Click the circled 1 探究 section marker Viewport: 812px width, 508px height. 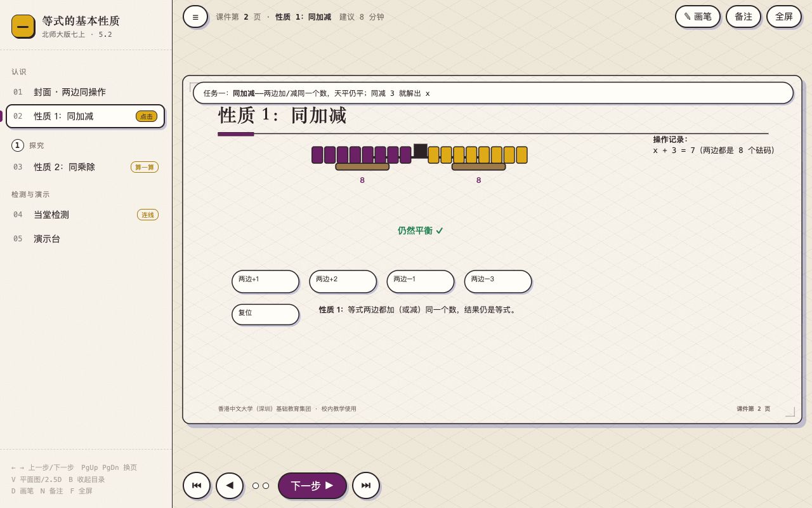coord(18,145)
